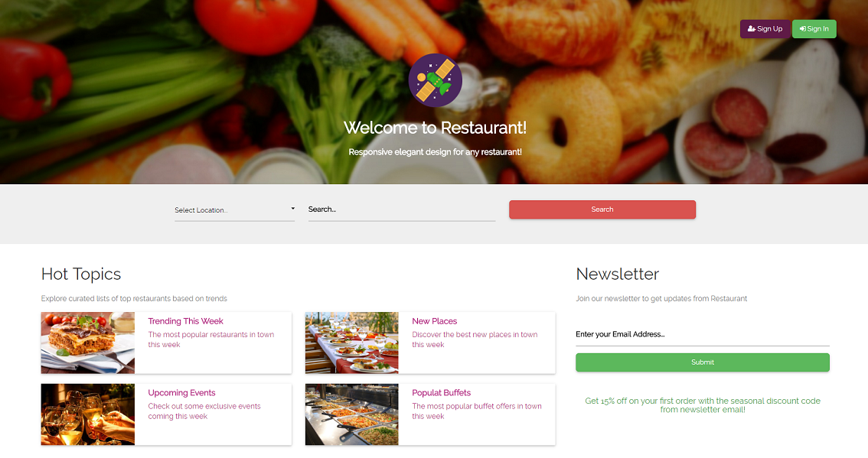This screenshot has height=458, width=868.
Task: Focus the Search text field
Action: 402,210
